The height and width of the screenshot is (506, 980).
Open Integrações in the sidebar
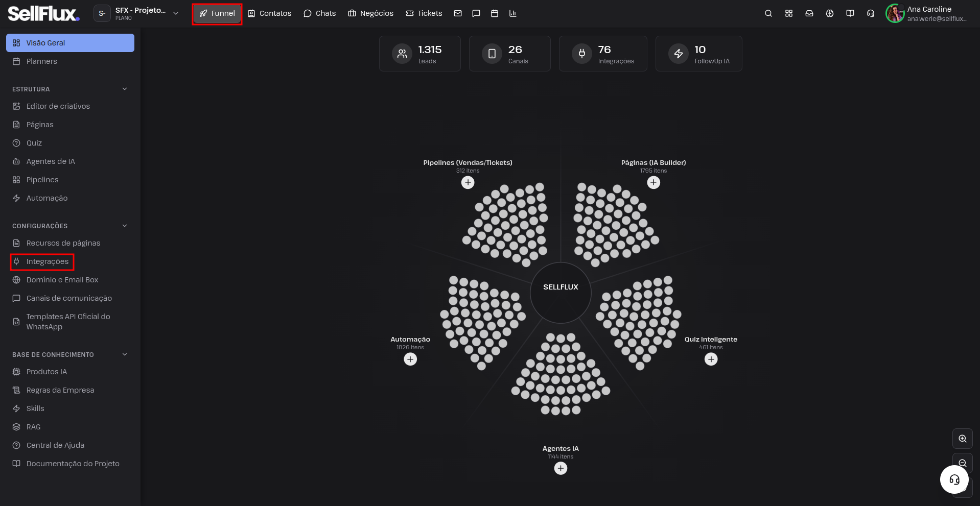click(x=71, y=261)
